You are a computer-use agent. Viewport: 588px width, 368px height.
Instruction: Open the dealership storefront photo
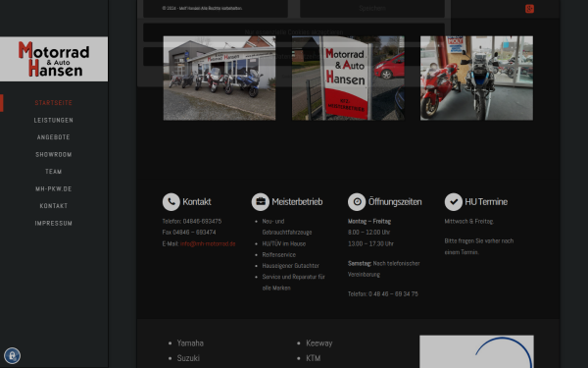[220, 79]
